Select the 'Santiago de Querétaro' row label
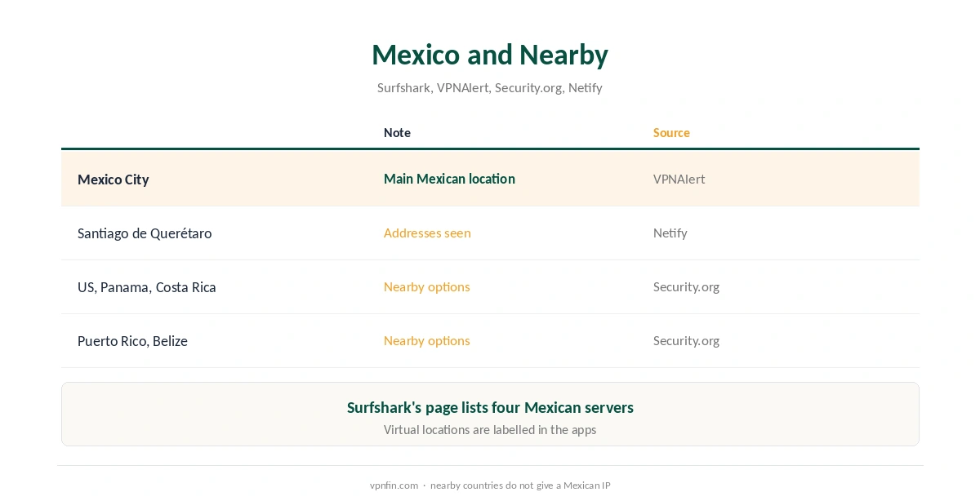This screenshot has height=501, width=980. [145, 233]
